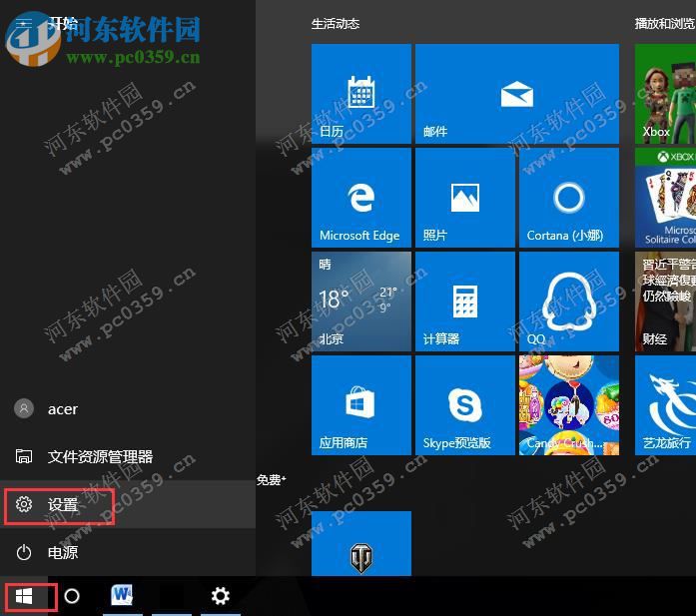Screen dimensions: 696x616
Task: Open the Settings gear on the taskbar
Action: pos(220,596)
